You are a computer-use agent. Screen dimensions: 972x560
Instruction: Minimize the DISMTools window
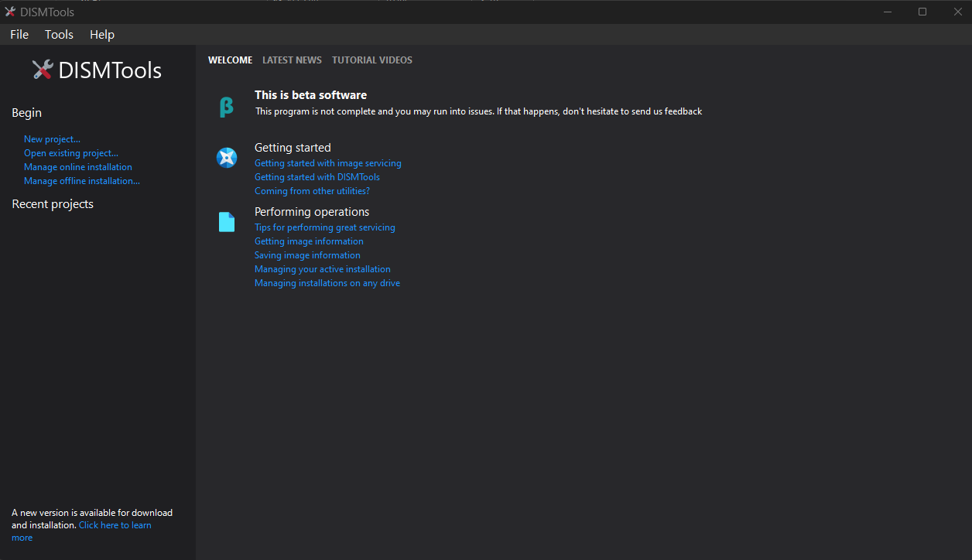[888, 12]
